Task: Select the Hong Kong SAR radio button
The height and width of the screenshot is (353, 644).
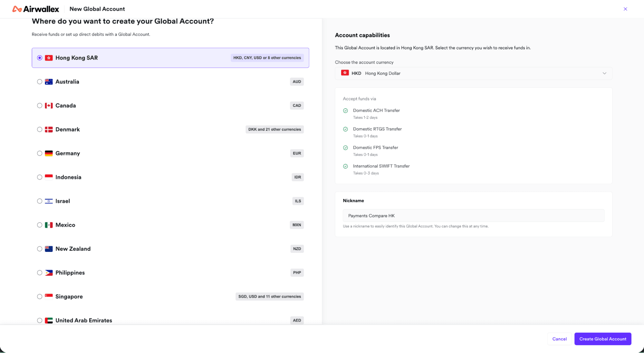Action: (40, 58)
